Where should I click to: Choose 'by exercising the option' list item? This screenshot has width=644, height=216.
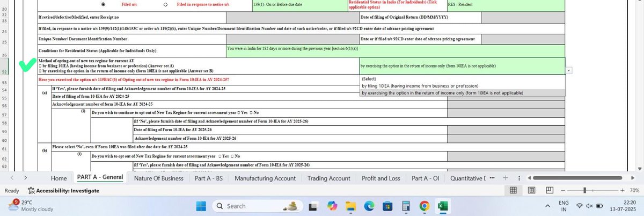tap(462, 93)
